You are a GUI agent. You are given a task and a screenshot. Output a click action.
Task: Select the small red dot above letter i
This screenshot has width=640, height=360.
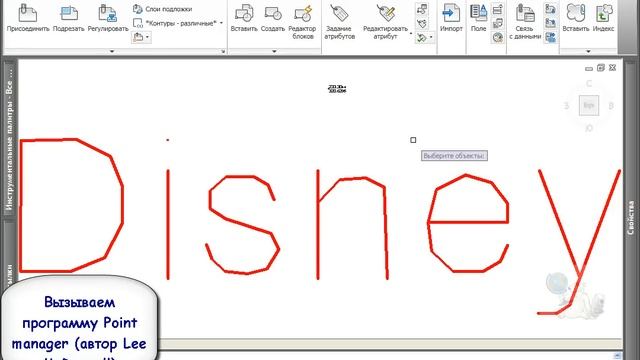pos(168,140)
